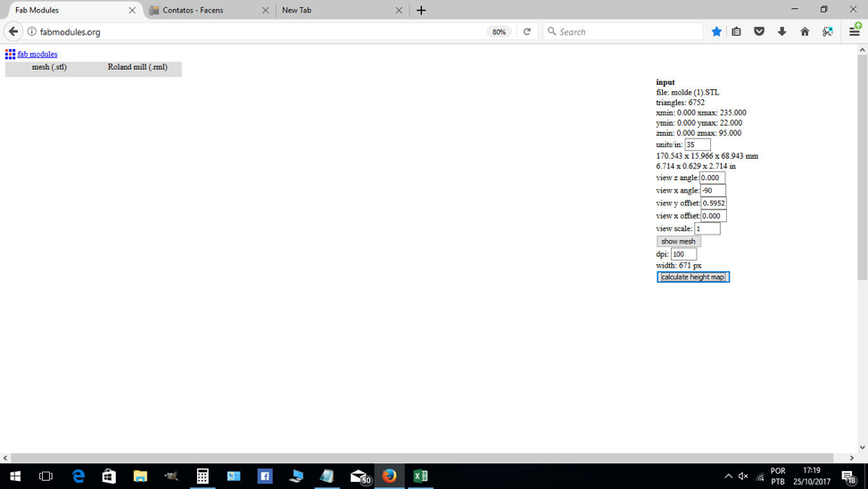This screenshot has width=868, height=489.
Task: Open Excel from the taskbar
Action: point(420,477)
